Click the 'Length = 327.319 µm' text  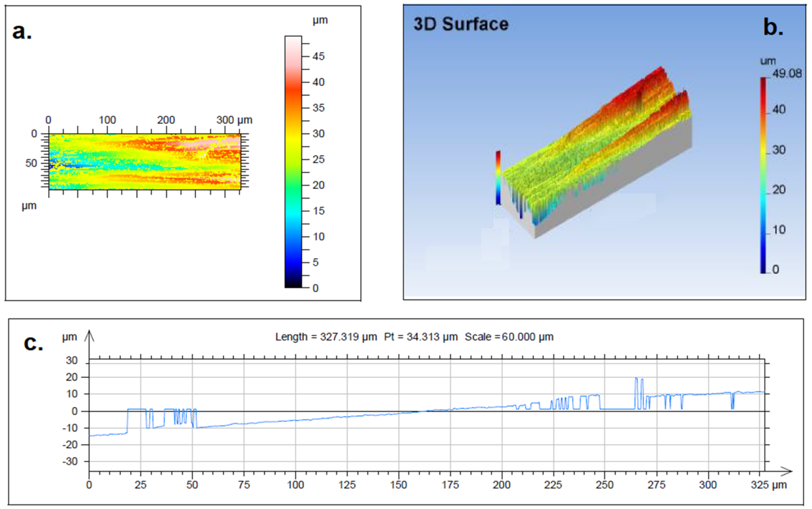point(326,337)
